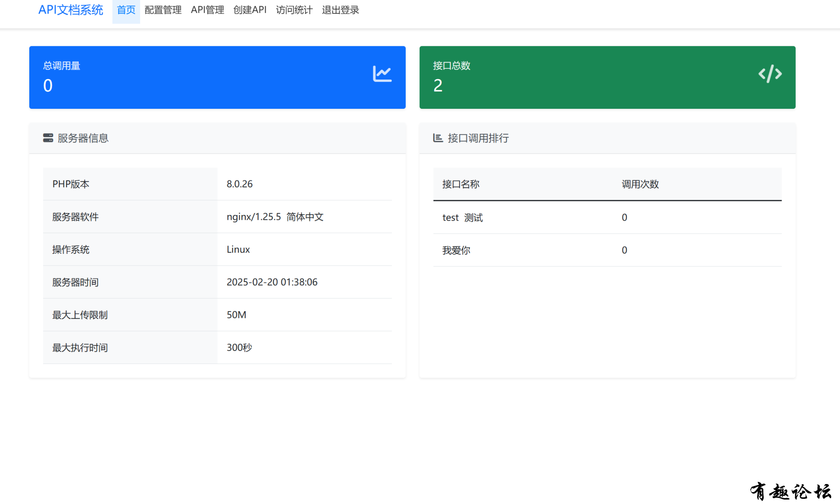The width and height of the screenshot is (840, 504).
Task: Select the blue 总调用量 statistics card
Action: coord(217,77)
